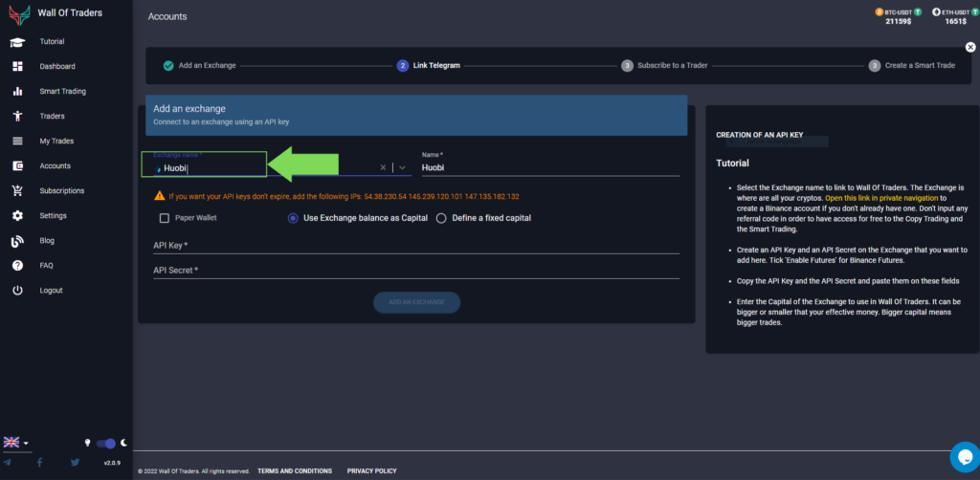
Task: Open Traders in the sidebar
Action: tap(52, 116)
